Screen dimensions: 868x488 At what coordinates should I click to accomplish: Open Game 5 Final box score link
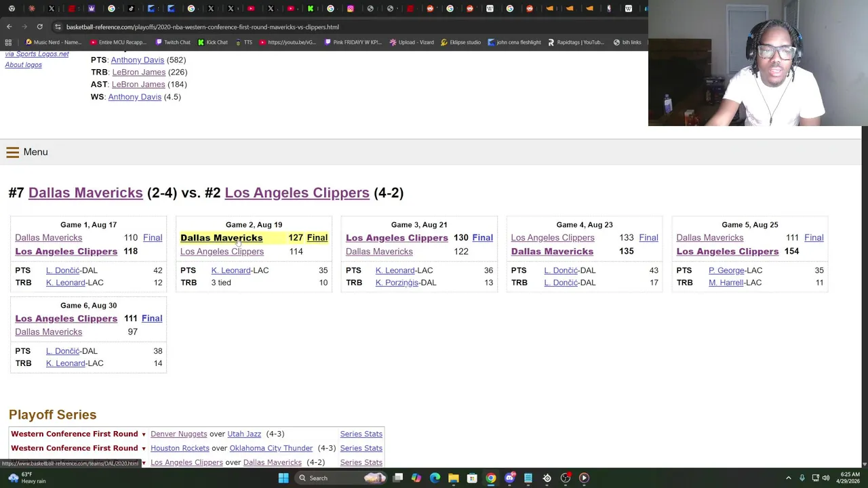(814, 238)
